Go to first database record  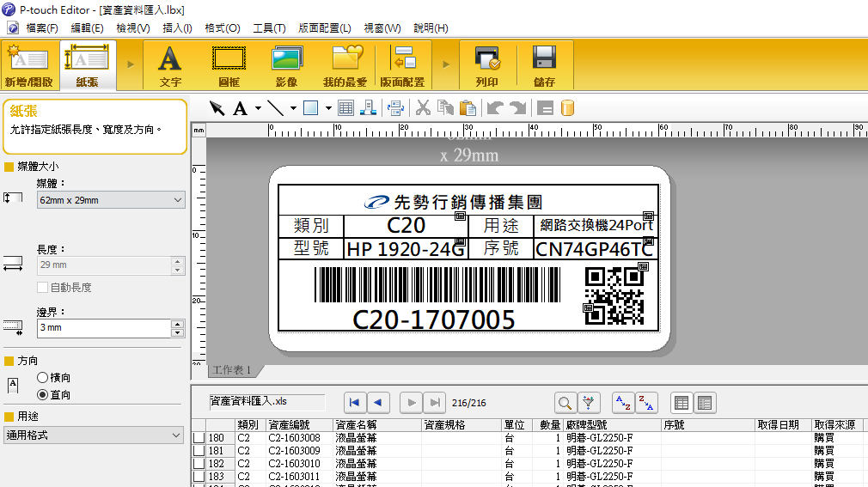coord(355,403)
